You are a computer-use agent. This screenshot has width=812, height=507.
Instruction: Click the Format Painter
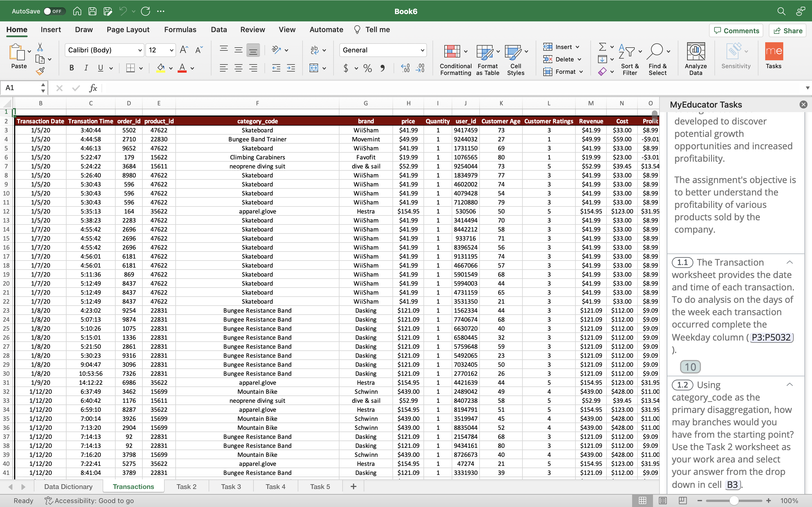click(40, 71)
